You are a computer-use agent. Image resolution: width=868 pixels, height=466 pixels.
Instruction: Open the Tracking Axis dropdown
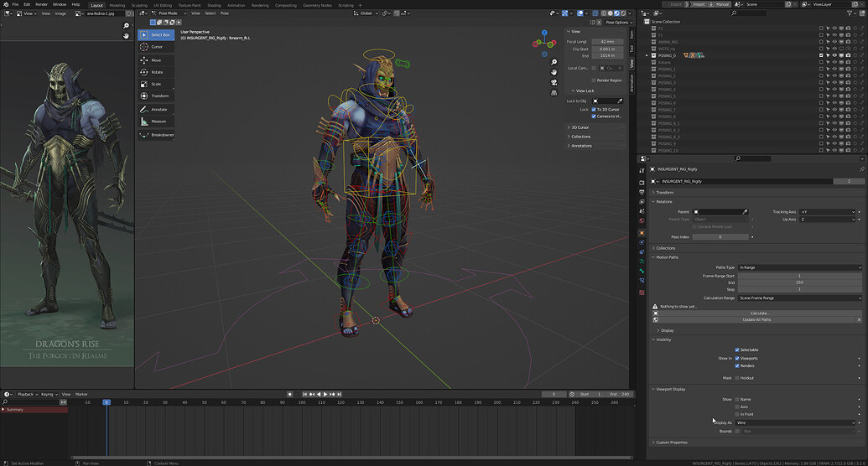pos(827,211)
